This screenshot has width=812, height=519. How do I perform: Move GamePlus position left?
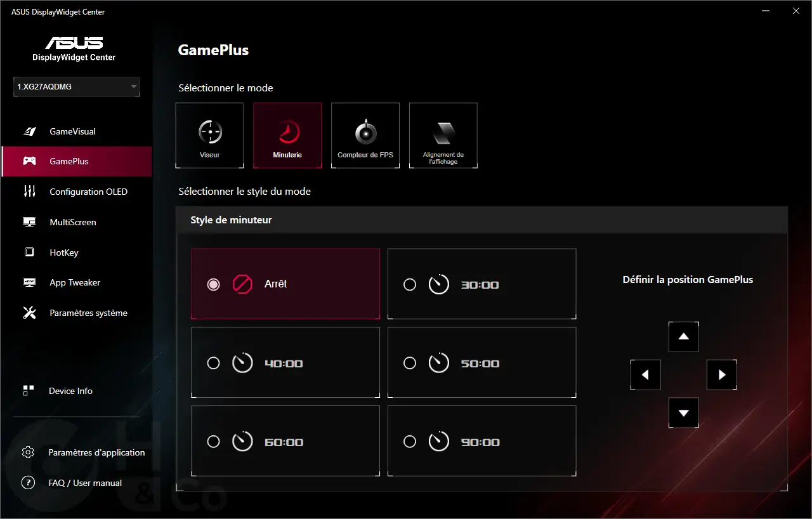click(646, 375)
